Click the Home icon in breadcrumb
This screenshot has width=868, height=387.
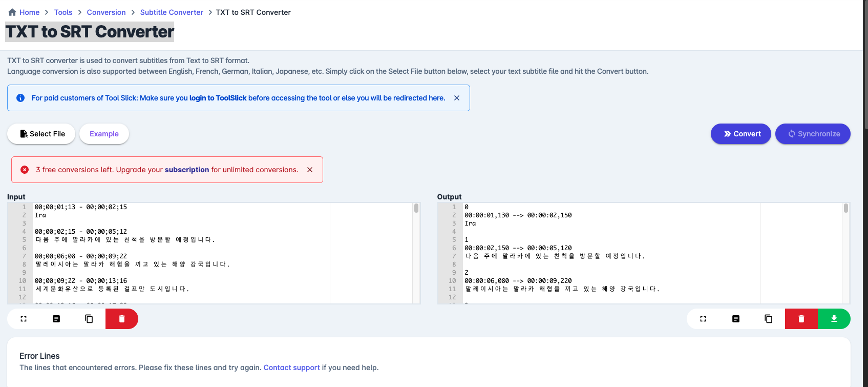tap(12, 12)
